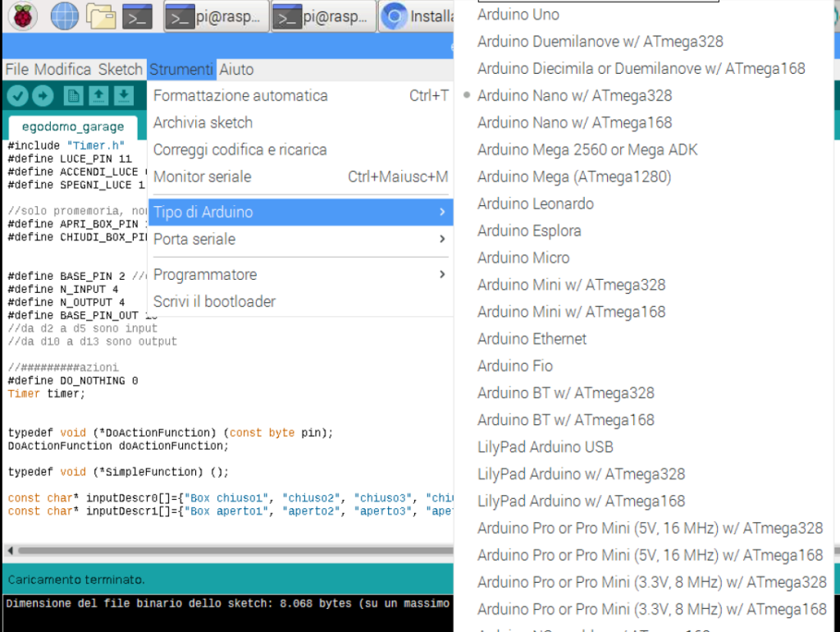Click the #include "Timer.h" code line

click(66, 146)
